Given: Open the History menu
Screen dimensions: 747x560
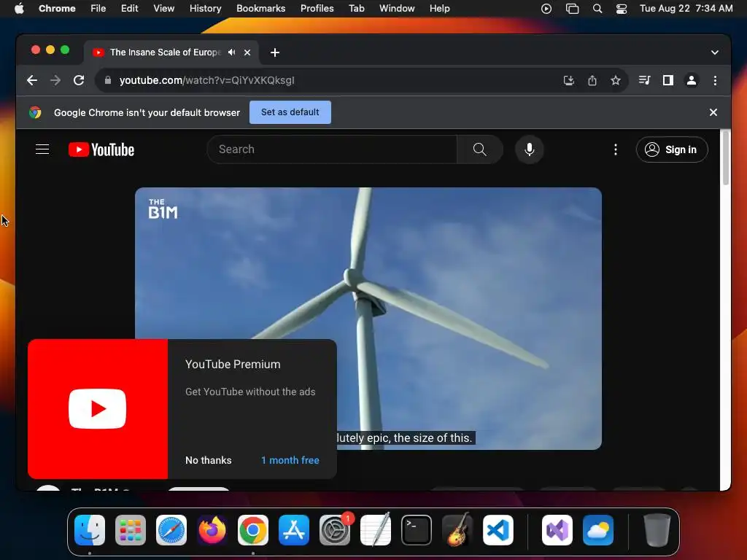Looking at the screenshot, I should tap(205, 9).
